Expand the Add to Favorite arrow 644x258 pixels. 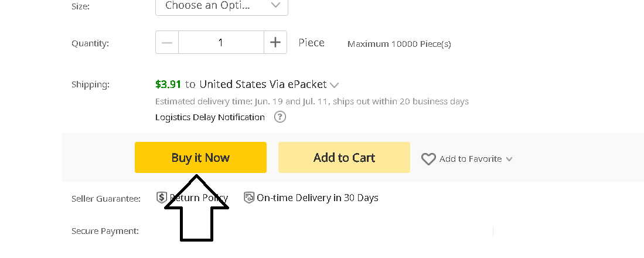(509, 159)
